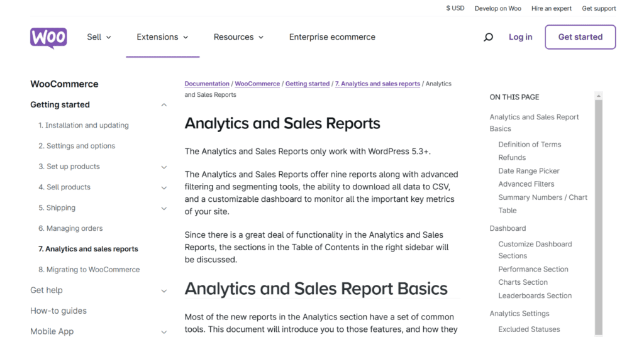
Task: Open 6. Managing orders
Action: tap(70, 228)
